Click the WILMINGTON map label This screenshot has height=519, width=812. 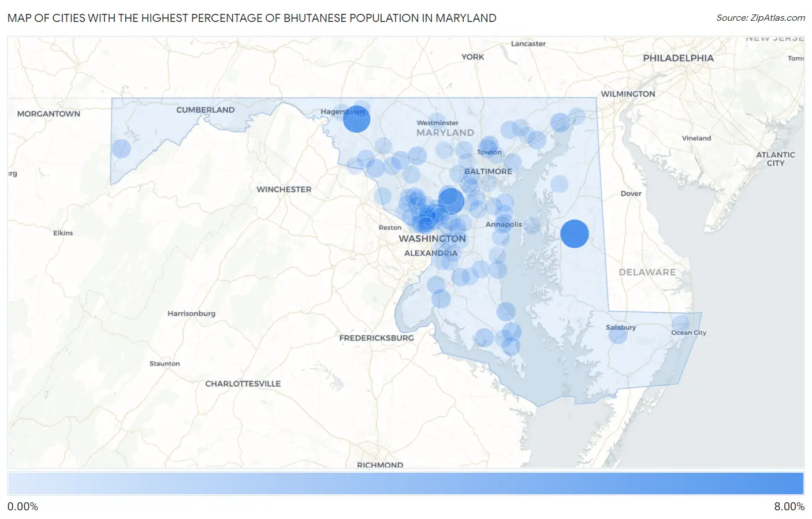tap(628, 94)
